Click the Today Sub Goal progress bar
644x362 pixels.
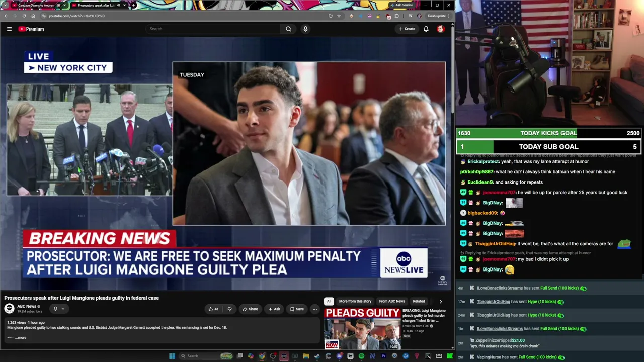click(x=549, y=147)
